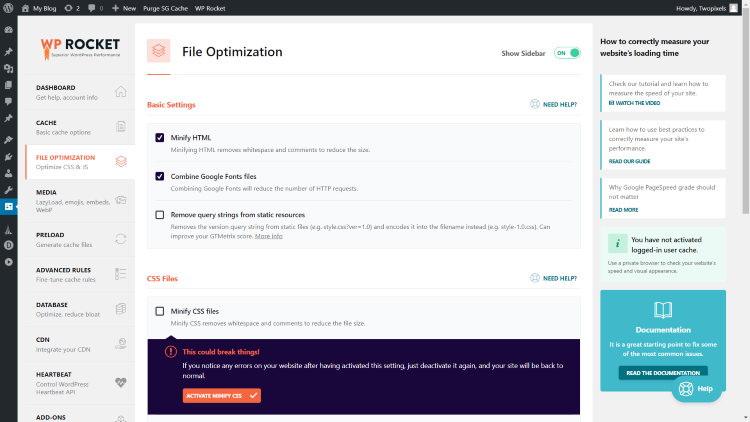Open the Database settings tab
The image size is (750, 422).
point(80,310)
